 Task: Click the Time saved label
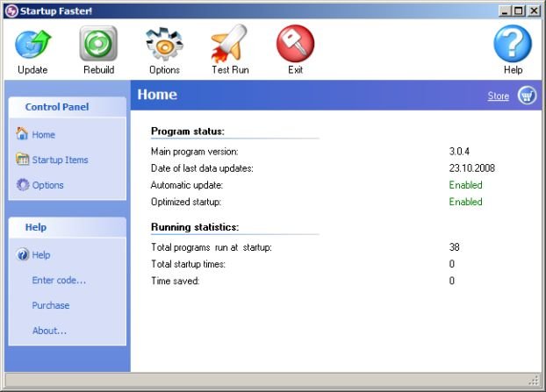tap(176, 281)
